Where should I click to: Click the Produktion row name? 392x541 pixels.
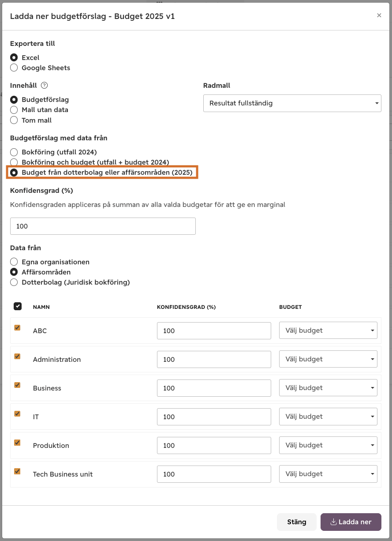click(51, 446)
